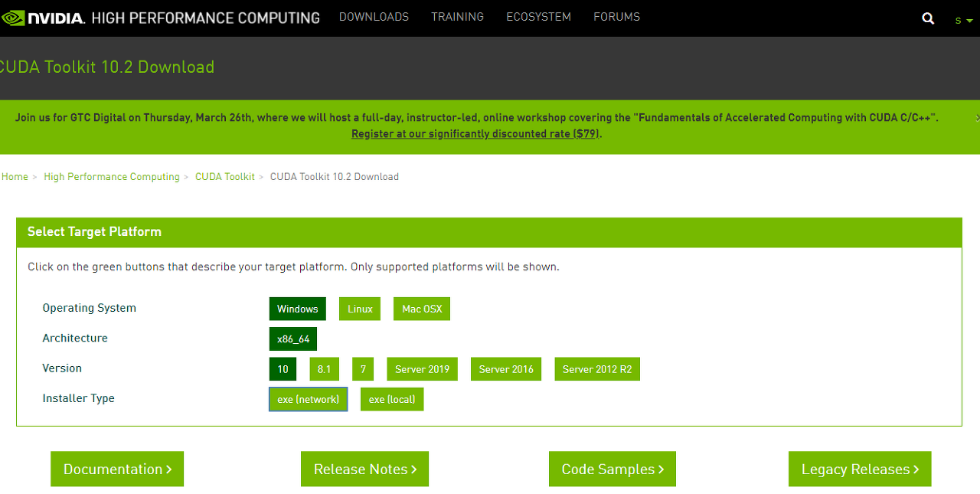Close the GTC Digital banner
Screen dimensions: 980x494
977,117
